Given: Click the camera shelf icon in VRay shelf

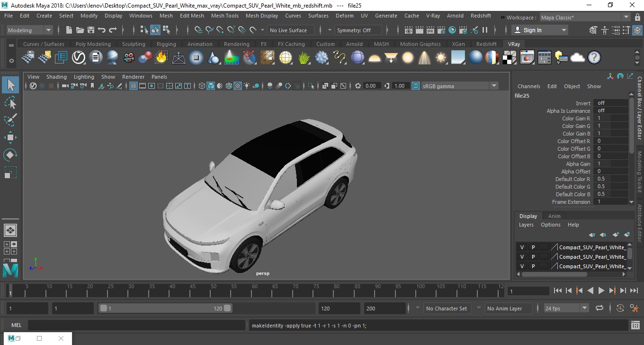Looking at the screenshot, I should [129, 58].
